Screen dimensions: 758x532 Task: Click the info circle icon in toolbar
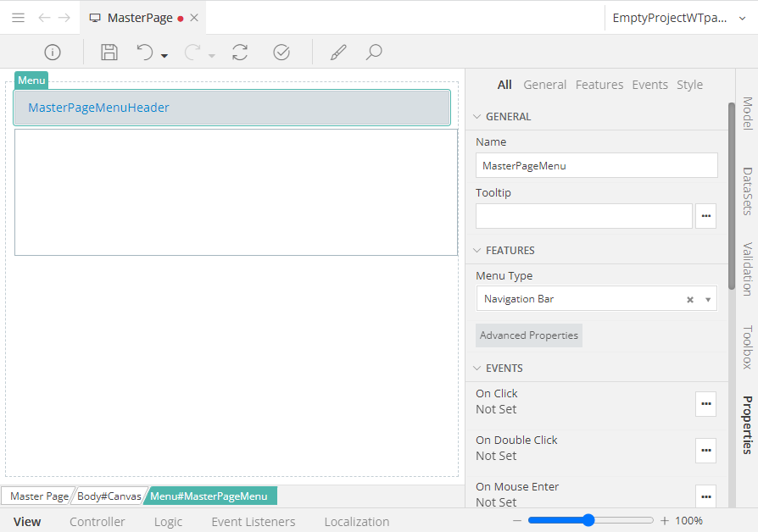click(53, 53)
